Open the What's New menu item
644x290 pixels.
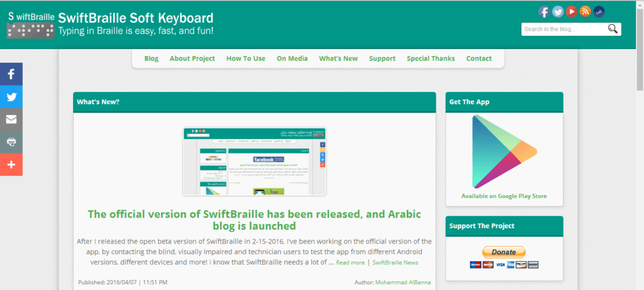(338, 59)
